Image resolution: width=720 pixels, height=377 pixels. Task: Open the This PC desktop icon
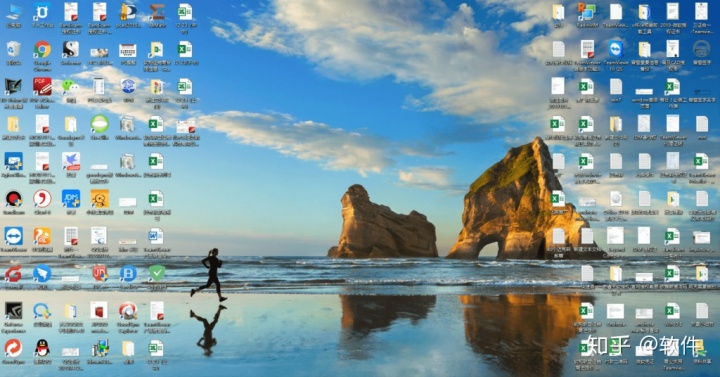coord(13,12)
